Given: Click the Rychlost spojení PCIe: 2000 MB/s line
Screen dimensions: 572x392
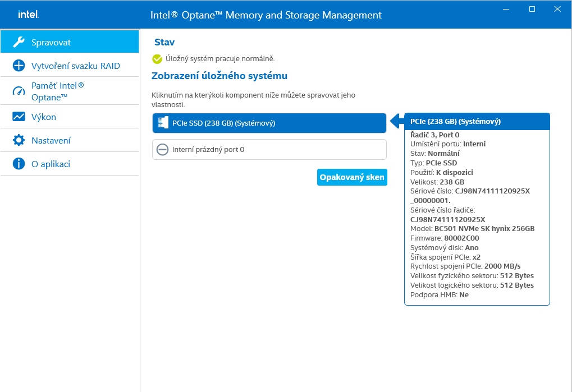Looking at the screenshot, I should pyautogui.click(x=465, y=266).
